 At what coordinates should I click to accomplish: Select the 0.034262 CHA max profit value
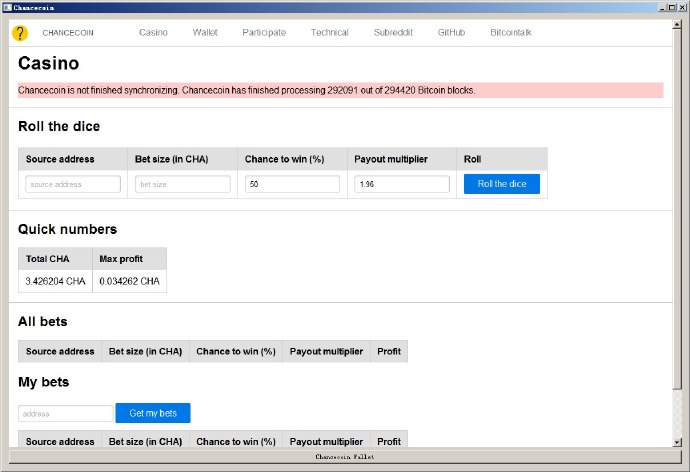click(x=129, y=281)
